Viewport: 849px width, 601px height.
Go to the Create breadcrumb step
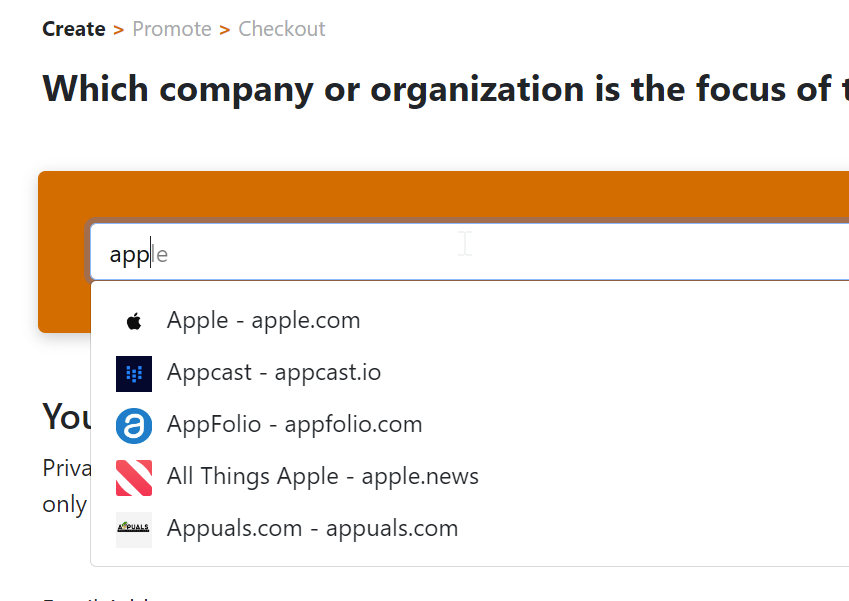pyautogui.click(x=74, y=29)
